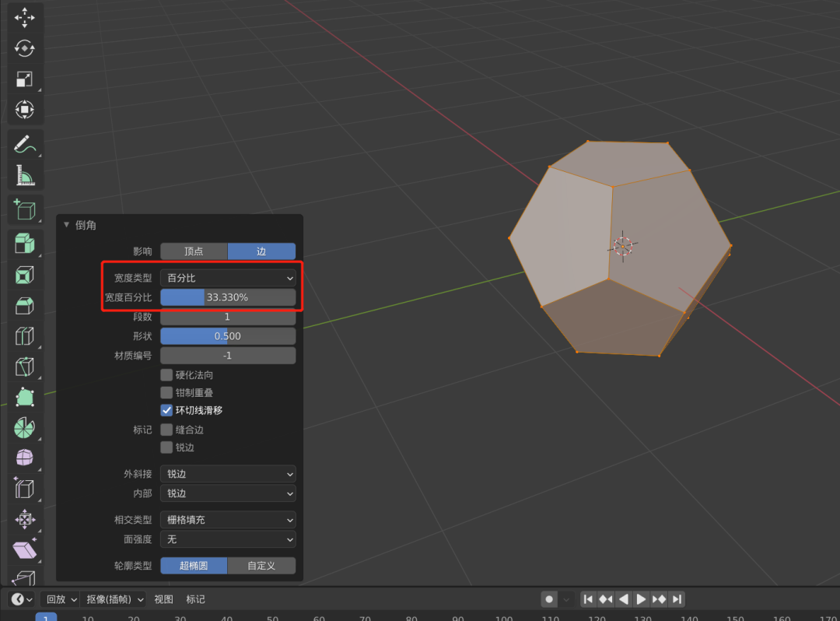This screenshot has height=621, width=840.
Task: Jump to the next keyframe
Action: tap(659, 599)
